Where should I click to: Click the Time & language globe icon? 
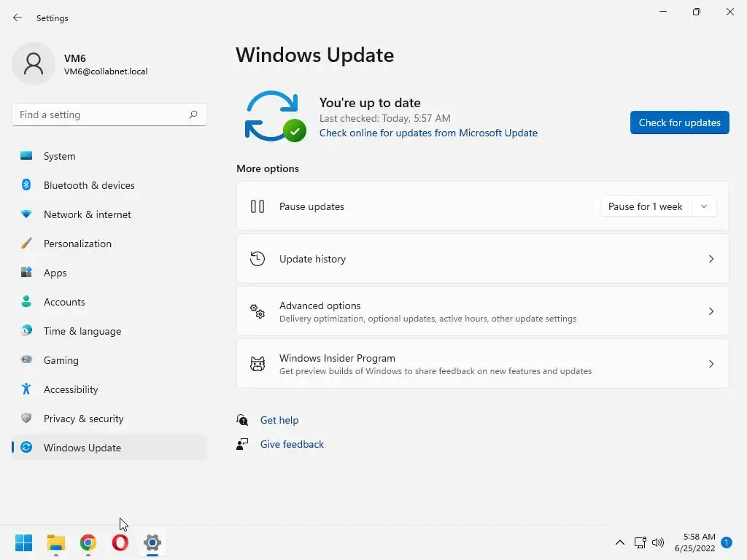pyautogui.click(x=26, y=330)
